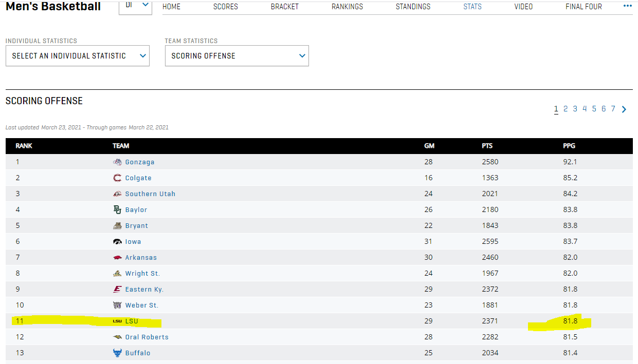This screenshot has height=364, width=638.
Task: Open the Oral Roberts team link
Action: tap(147, 337)
